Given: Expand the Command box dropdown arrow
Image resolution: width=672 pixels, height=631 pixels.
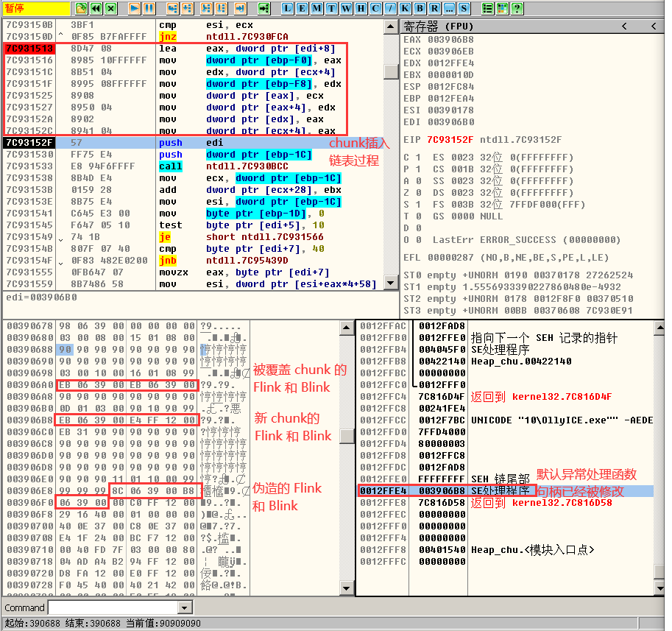Looking at the screenshot, I should coord(184,608).
